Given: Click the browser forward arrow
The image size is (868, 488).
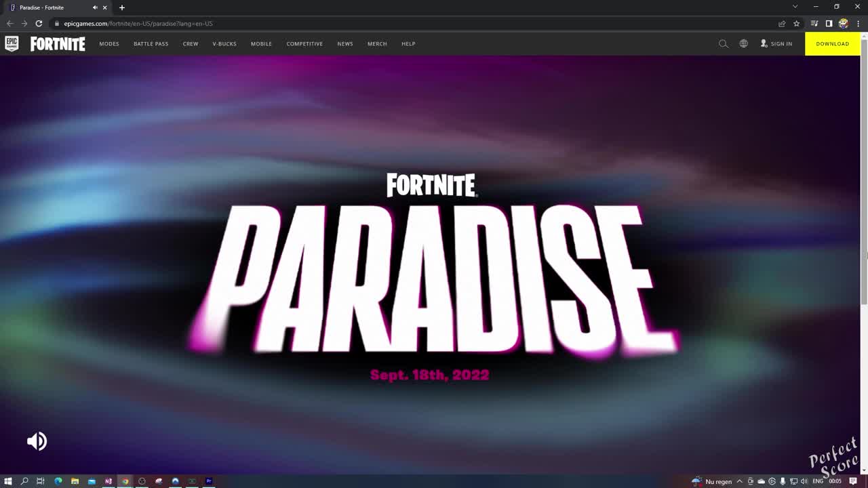Looking at the screenshot, I should pyautogui.click(x=24, y=24).
